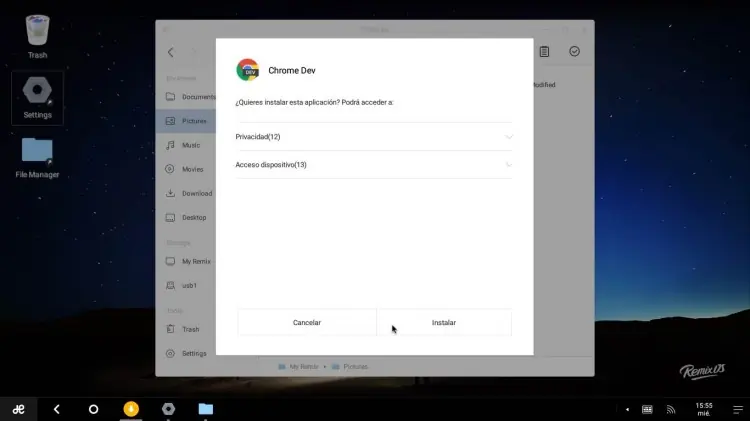
Task: Click the Cancelar button
Action: [307, 322]
